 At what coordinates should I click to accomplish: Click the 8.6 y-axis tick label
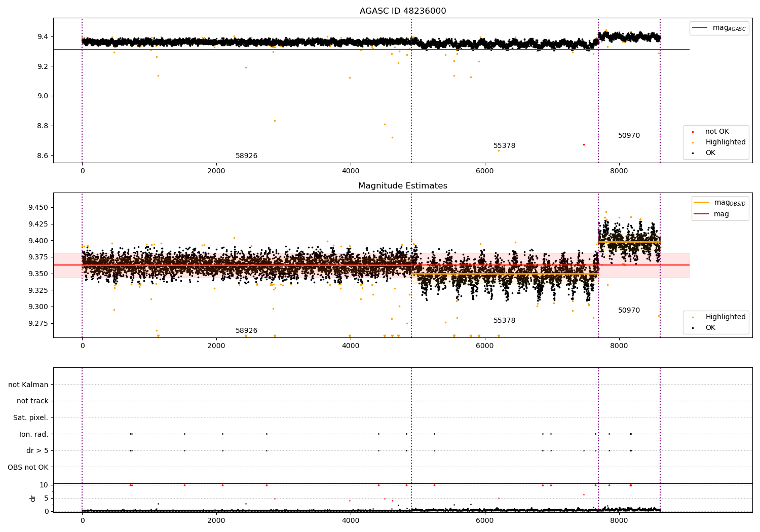pos(43,156)
